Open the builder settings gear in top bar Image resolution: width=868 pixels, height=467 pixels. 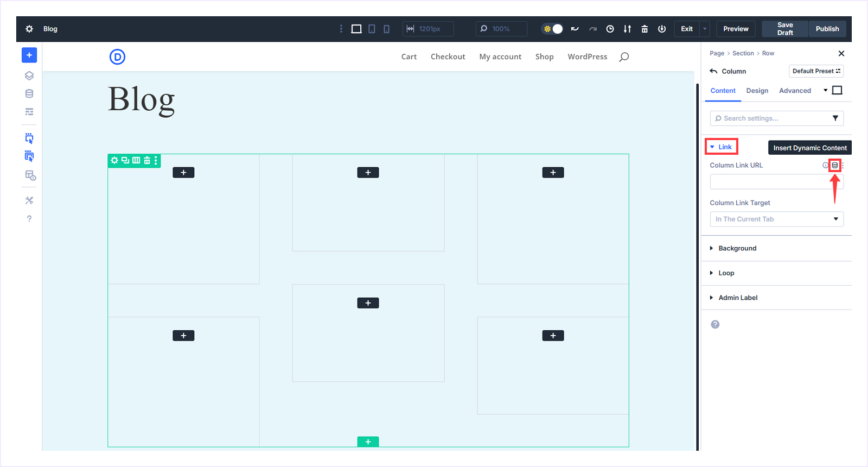point(29,29)
